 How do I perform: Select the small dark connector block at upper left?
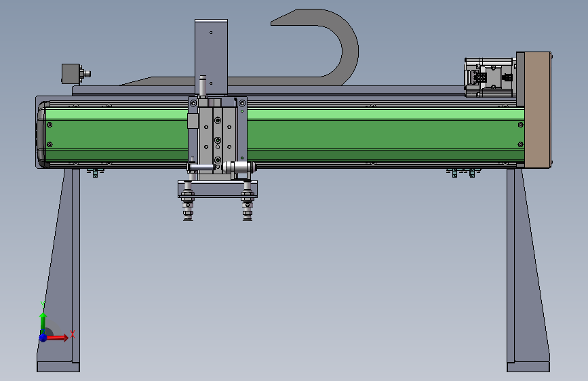[71, 74]
